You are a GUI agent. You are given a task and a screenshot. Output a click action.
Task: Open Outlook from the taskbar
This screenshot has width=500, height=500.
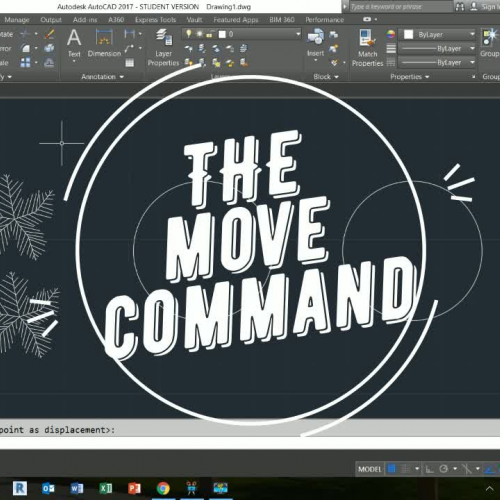tap(48, 488)
